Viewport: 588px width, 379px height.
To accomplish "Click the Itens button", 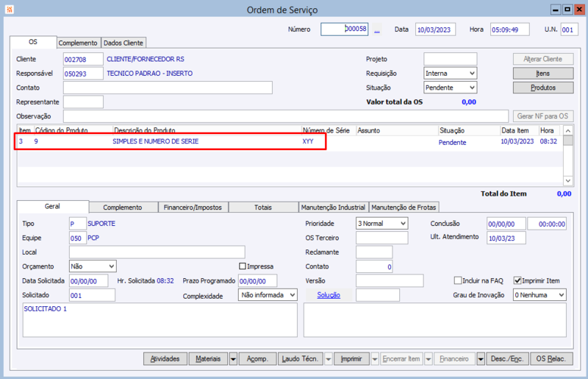I will coord(543,74).
